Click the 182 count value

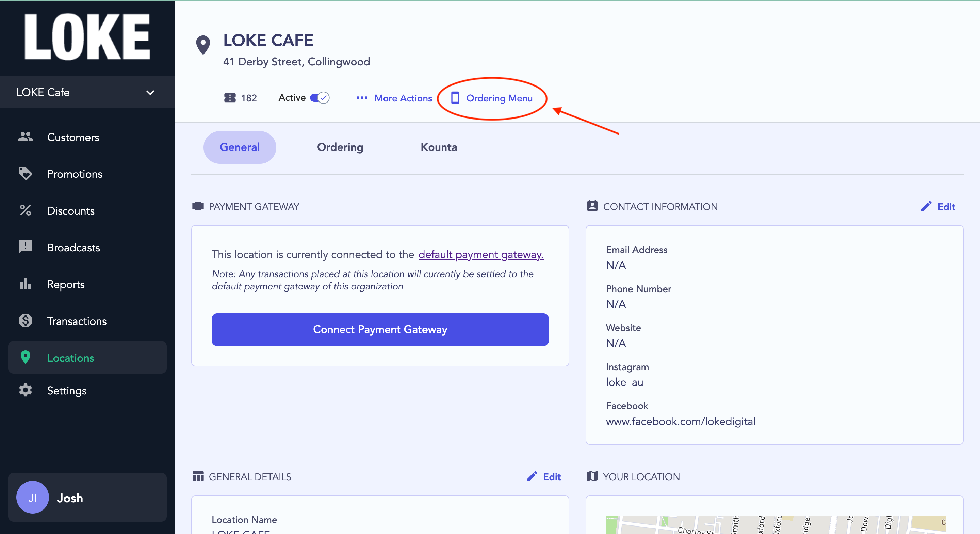(x=249, y=98)
